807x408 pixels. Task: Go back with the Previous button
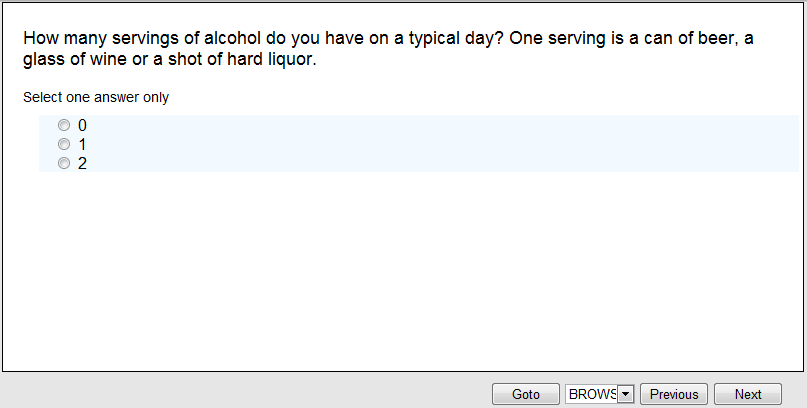pos(674,394)
